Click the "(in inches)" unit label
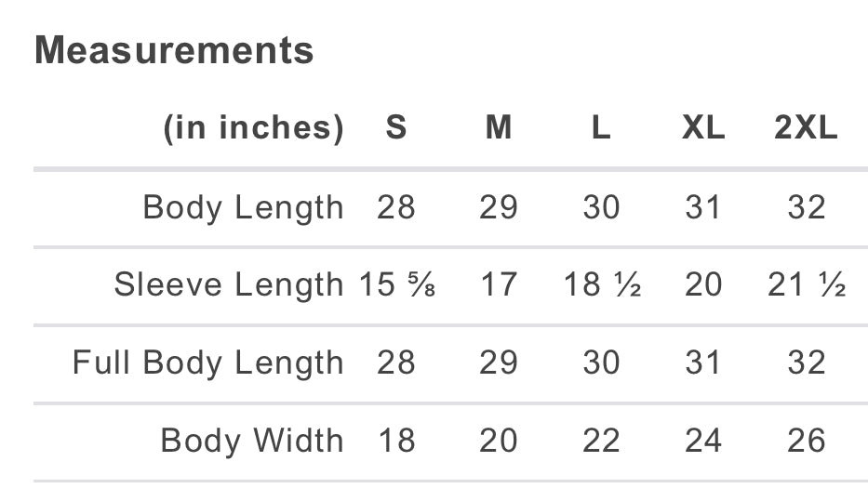 [253, 128]
